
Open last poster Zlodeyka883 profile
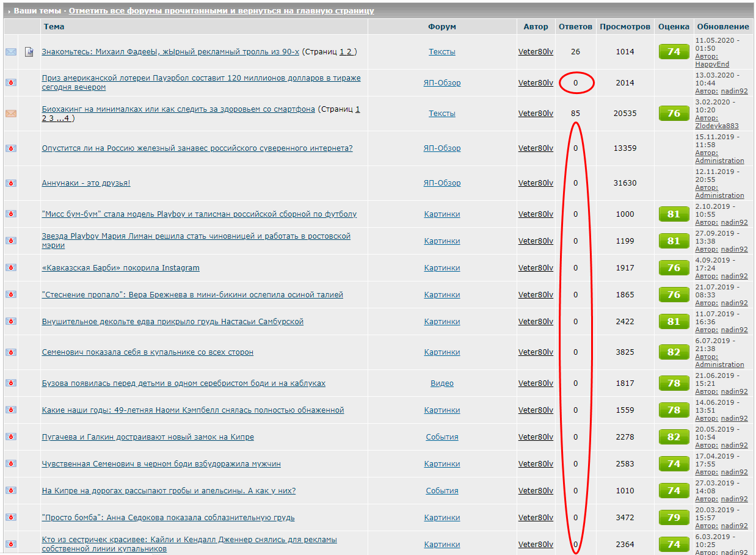coord(717,126)
